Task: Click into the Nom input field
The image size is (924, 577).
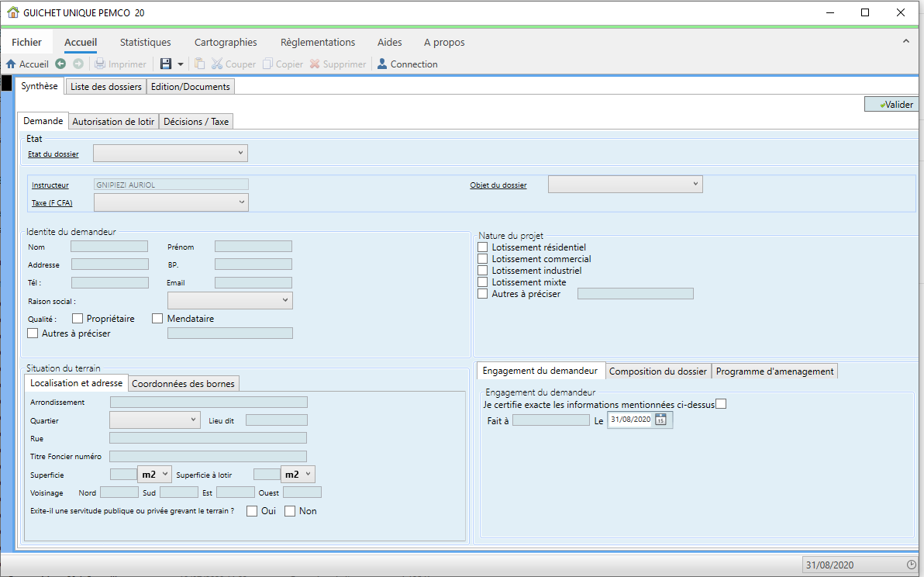Action: pos(109,247)
